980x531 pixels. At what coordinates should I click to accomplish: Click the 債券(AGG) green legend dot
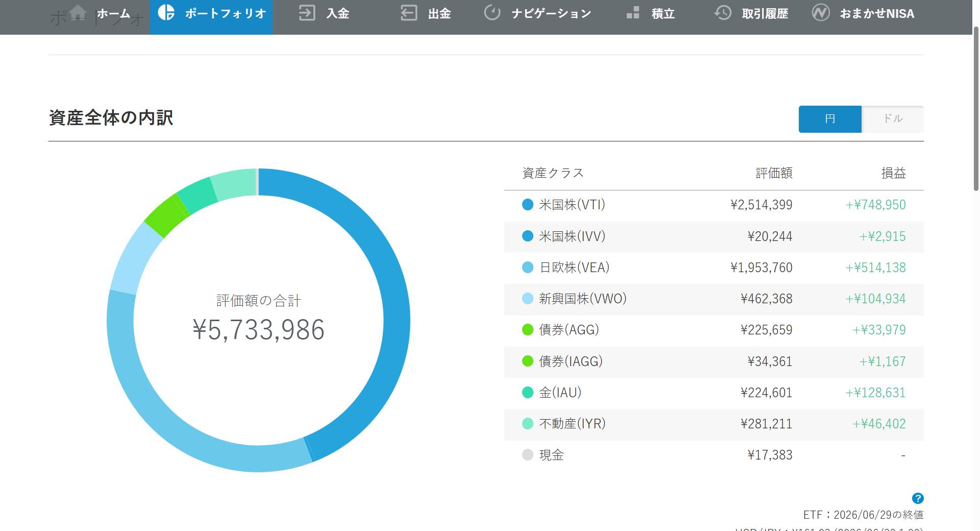[x=528, y=330]
